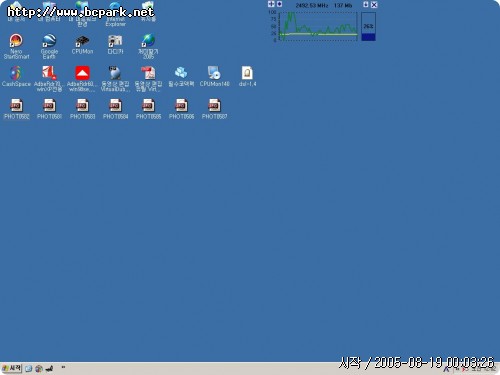Select the camera shortcut icon next to CPUMon

[x=115, y=45]
